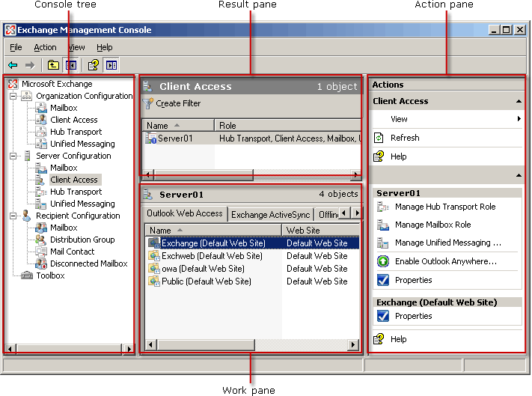The height and width of the screenshot is (396, 532).
Task: Click the Up one level folder icon
Action: (53, 65)
